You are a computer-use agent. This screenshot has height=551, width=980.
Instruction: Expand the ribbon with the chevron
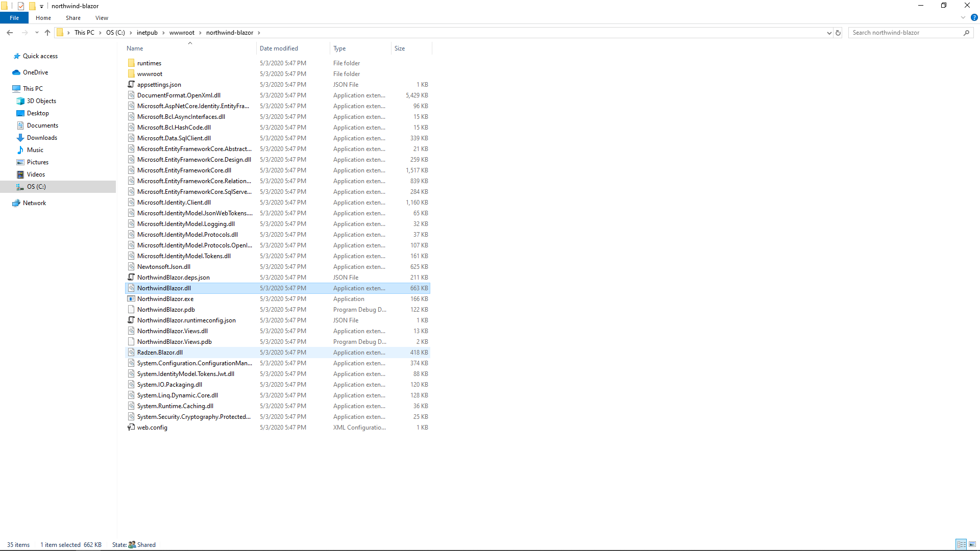coord(963,17)
